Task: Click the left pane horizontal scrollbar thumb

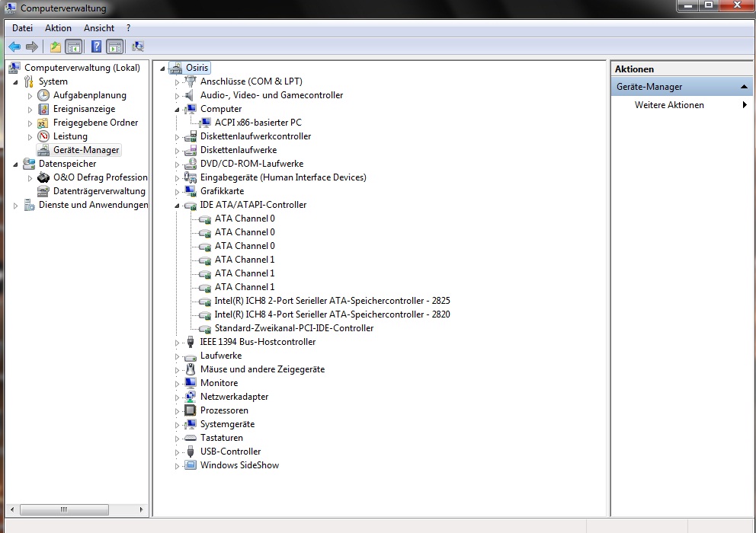Action: coord(64,509)
